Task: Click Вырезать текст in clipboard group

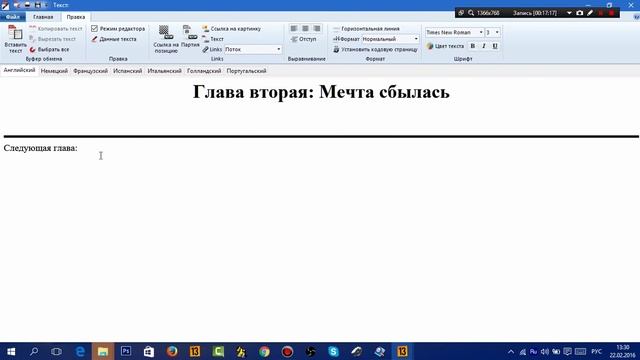Action: (52, 39)
